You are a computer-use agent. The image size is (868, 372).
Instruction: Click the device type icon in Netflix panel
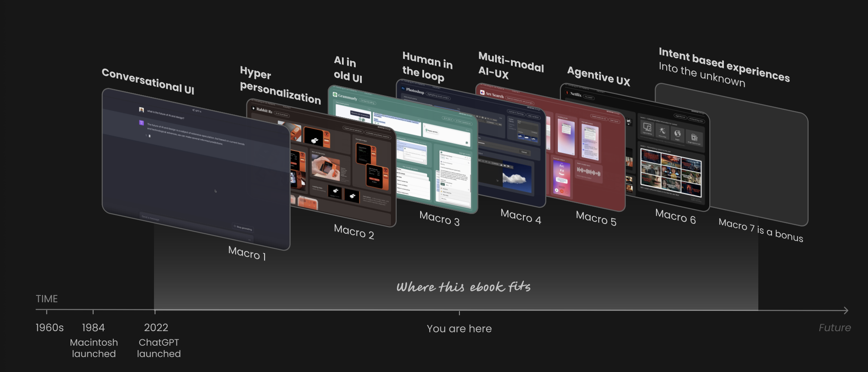647,127
